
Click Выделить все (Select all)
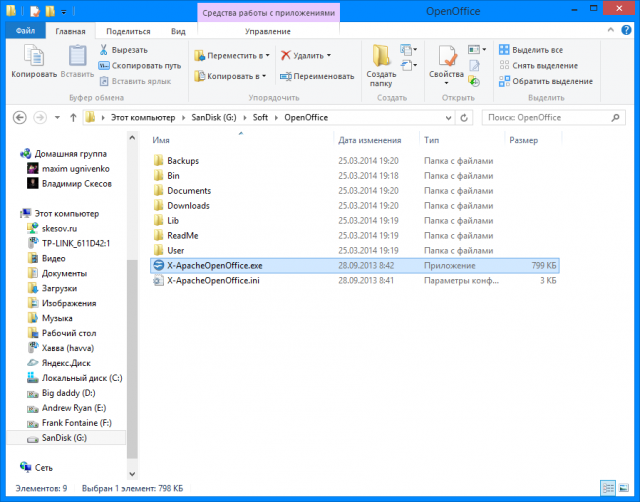tap(531, 50)
